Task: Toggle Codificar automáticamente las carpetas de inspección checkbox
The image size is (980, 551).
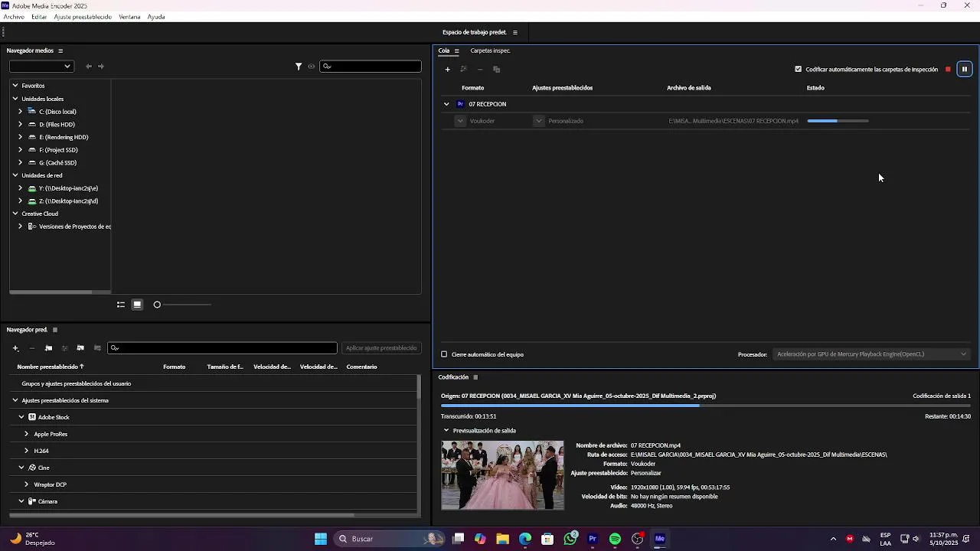Action: click(799, 70)
